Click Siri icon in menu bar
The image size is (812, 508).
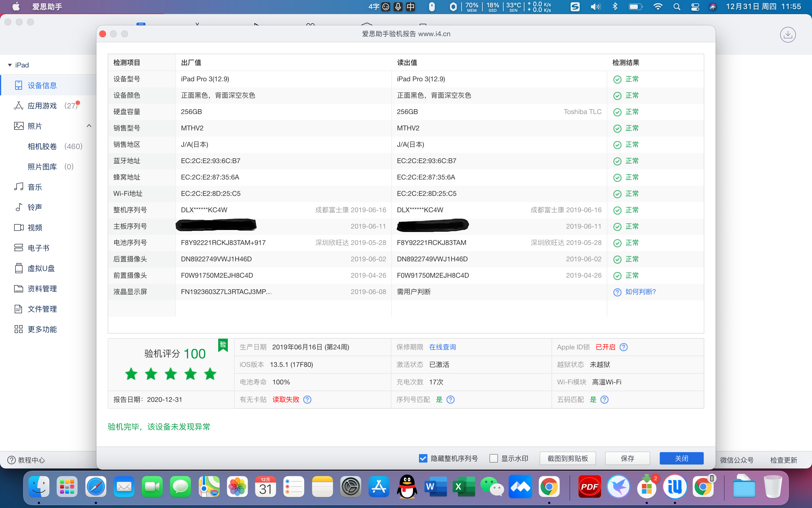tap(713, 7)
